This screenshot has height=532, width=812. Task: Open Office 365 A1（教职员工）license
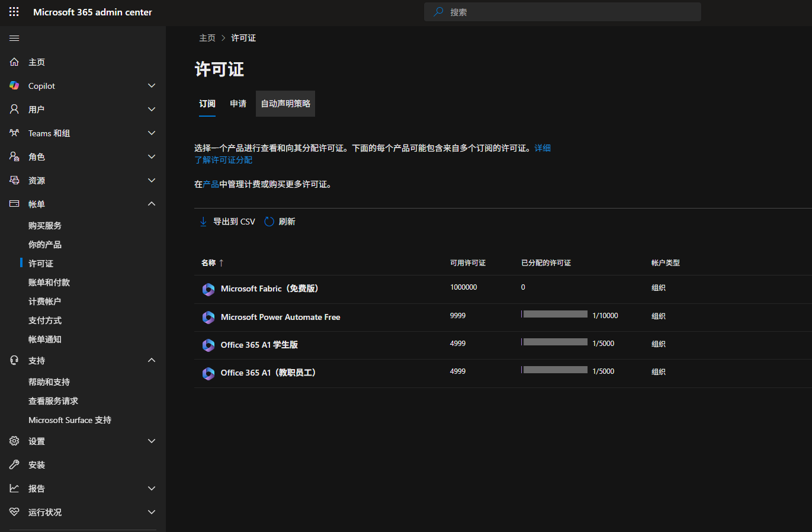click(x=268, y=373)
